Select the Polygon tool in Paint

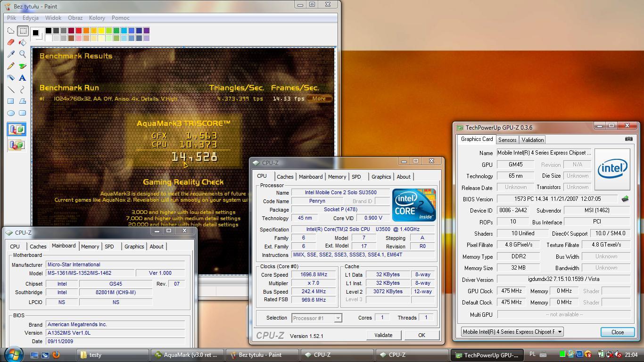tap(23, 101)
